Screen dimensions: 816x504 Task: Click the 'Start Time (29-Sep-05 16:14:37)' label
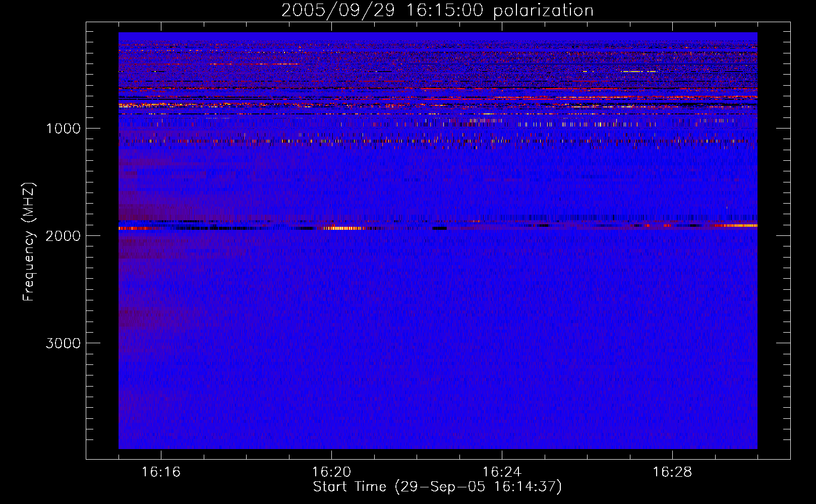click(x=437, y=487)
